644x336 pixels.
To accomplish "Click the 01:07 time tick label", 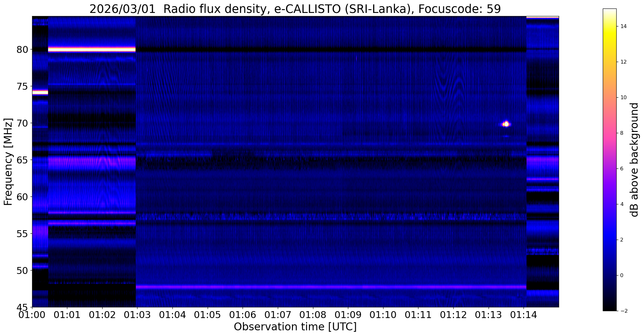I will (278, 315).
